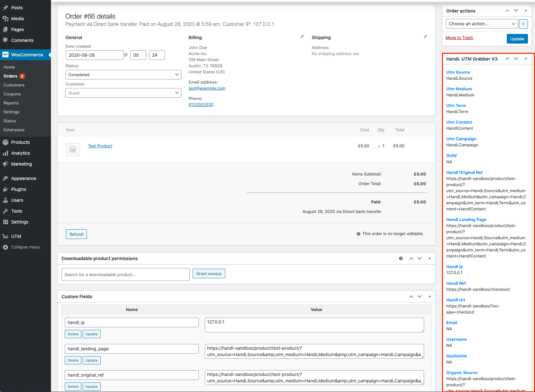Viewport: 535px width, 392px height.
Task: Click the downloadable product search field
Action: point(125,274)
